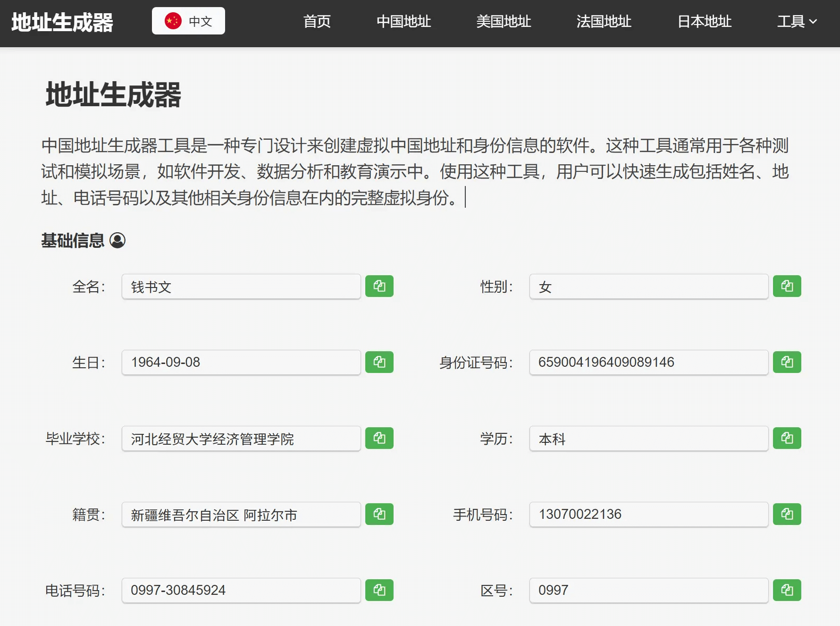
Task: Open the 中国地址 page
Action: coord(403,22)
